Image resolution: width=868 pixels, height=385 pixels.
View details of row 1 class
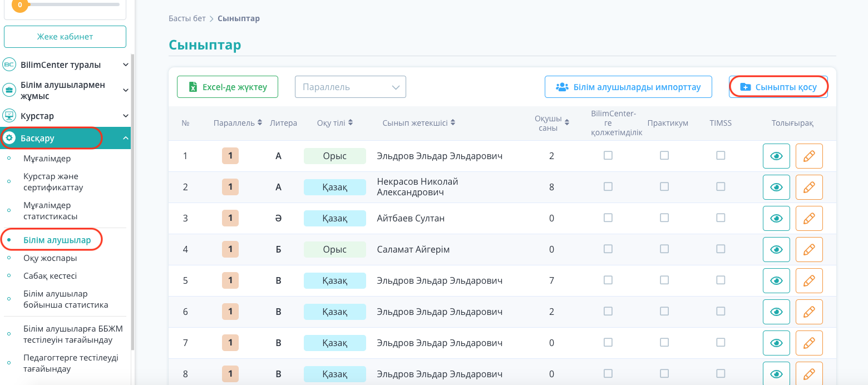[776, 156]
